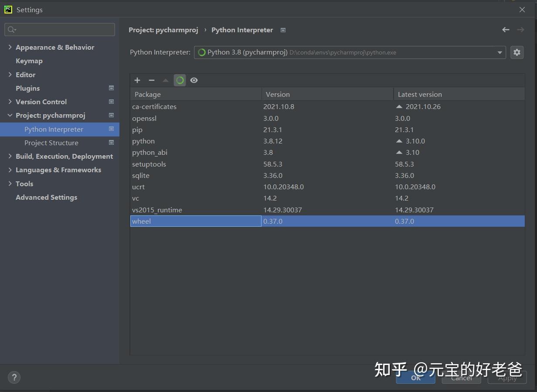Navigate back using the left arrow icon
This screenshot has height=392, width=537.
pyautogui.click(x=506, y=30)
